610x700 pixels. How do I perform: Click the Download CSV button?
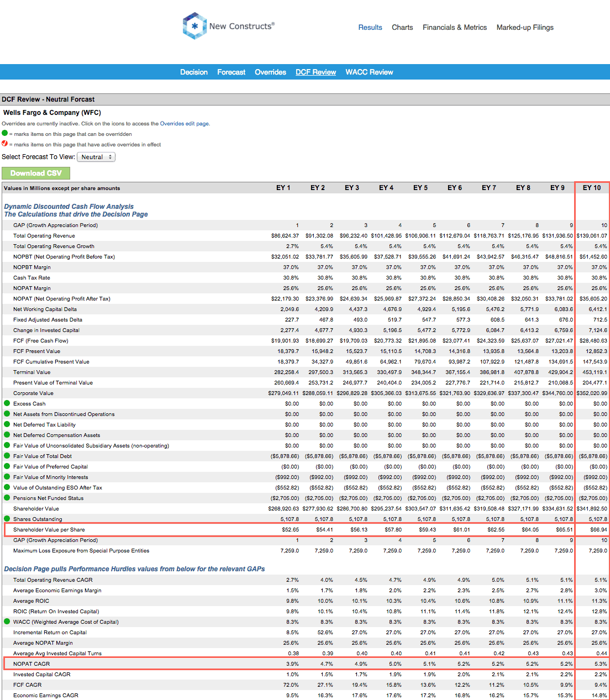click(x=36, y=173)
